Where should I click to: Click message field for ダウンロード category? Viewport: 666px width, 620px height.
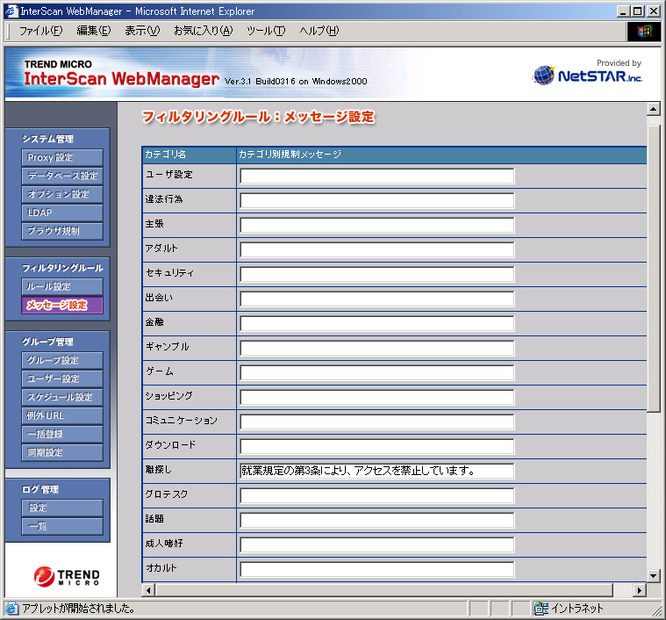[x=377, y=447]
